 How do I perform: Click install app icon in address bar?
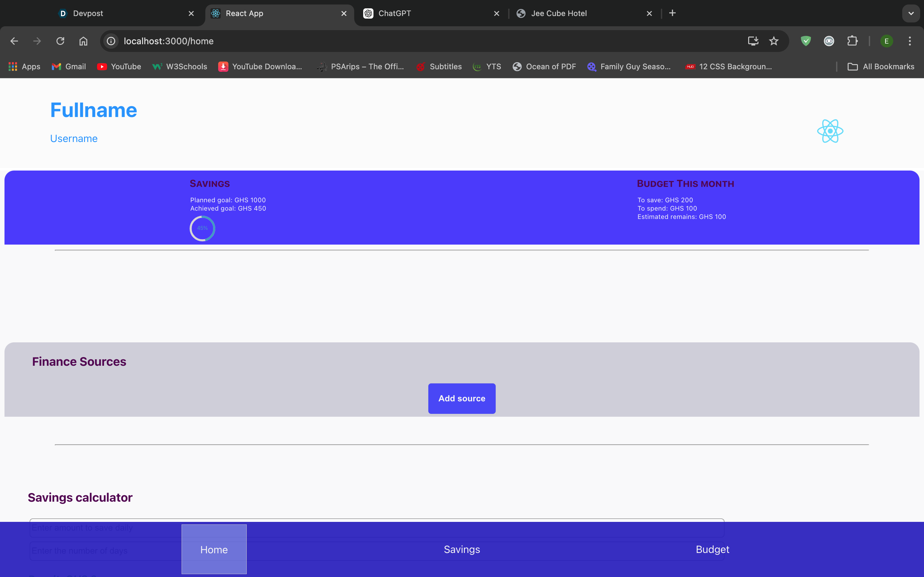click(753, 41)
